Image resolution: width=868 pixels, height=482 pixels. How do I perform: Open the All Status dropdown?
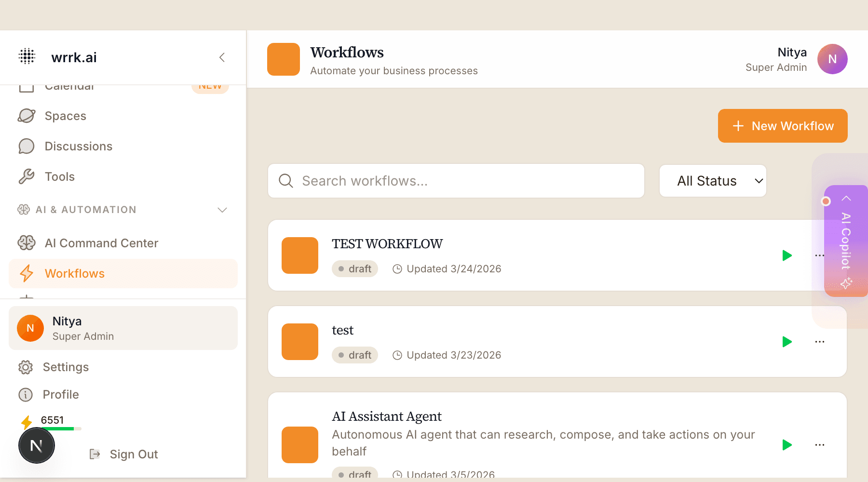click(713, 181)
